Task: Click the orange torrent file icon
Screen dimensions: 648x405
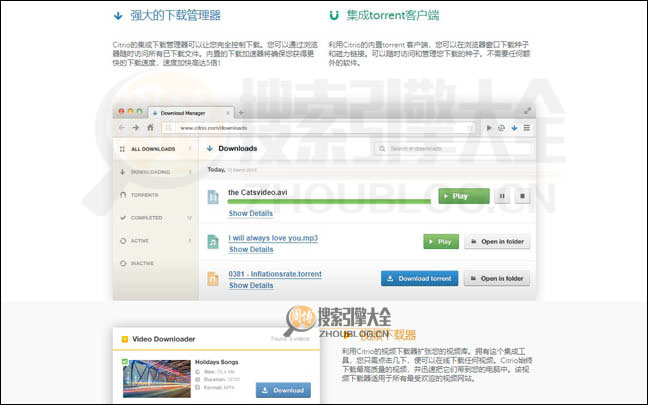Action: (x=213, y=279)
